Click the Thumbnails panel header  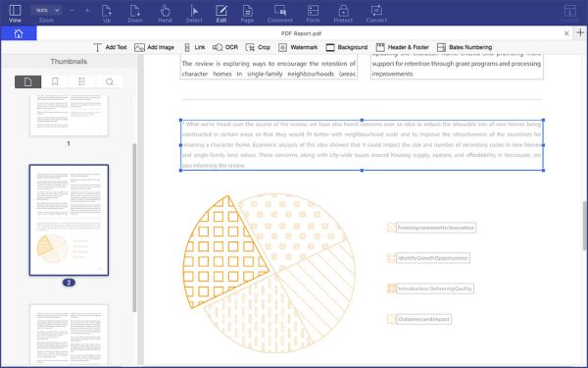(69, 61)
